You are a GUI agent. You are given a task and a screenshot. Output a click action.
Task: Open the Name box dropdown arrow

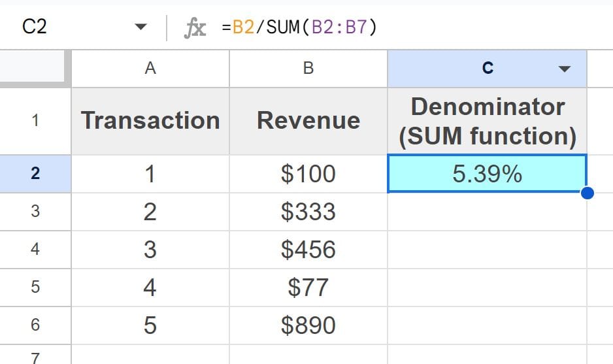(141, 27)
